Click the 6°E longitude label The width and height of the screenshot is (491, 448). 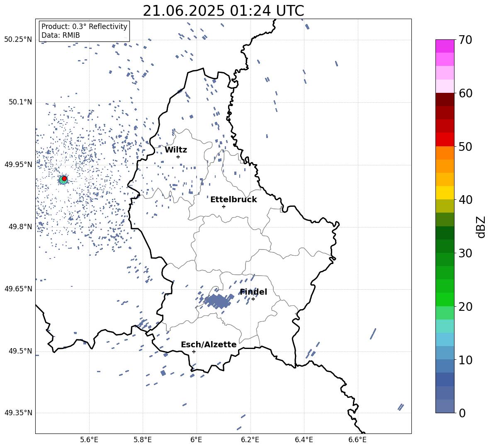[196, 440]
